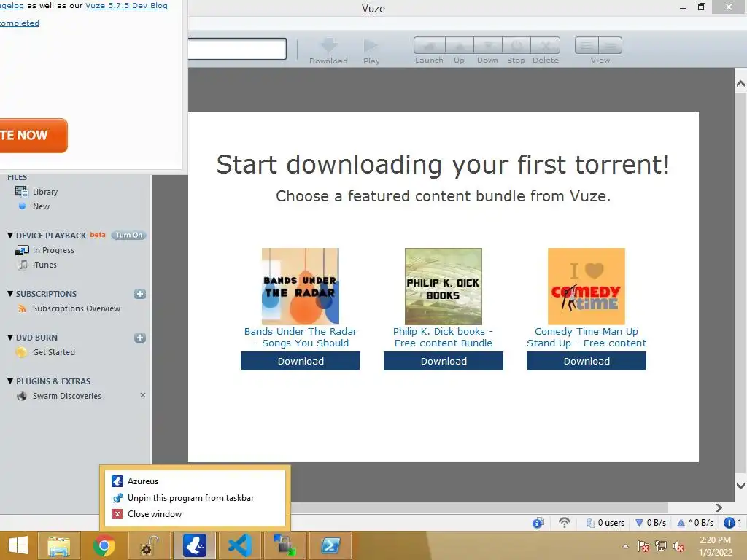
Task: Choose Unpin this program from taskbar
Action: [x=194, y=498]
